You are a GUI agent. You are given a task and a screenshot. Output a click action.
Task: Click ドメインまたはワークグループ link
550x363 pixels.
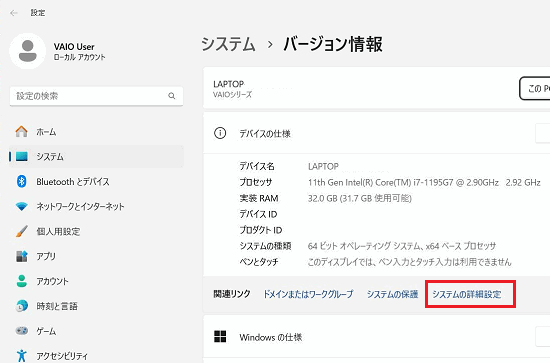[308, 294]
